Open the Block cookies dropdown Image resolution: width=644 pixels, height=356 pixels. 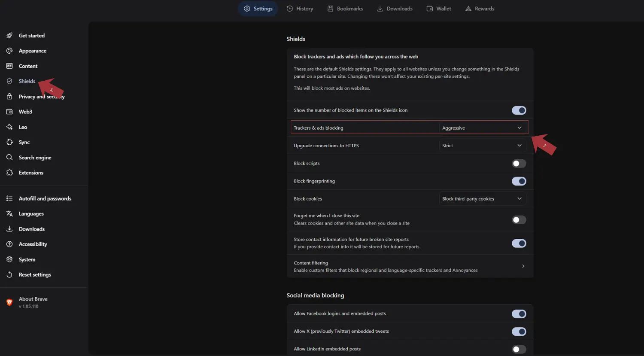pyautogui.click(x=482, y=199)
